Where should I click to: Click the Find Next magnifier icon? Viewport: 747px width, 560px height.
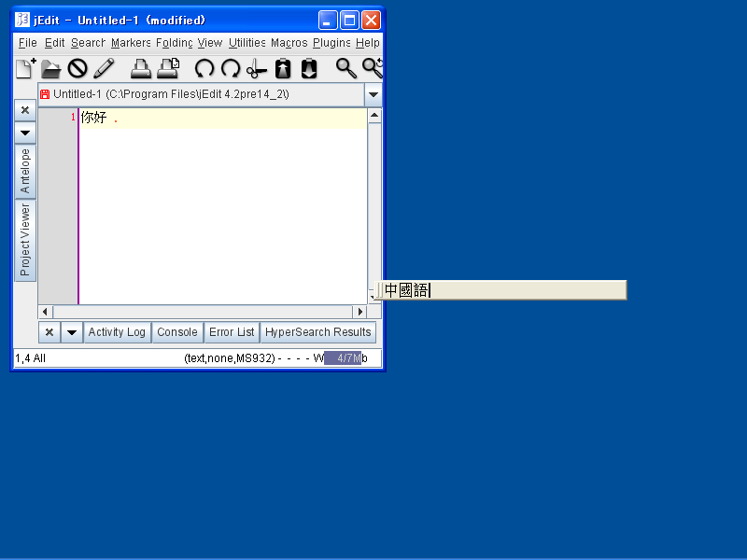[373, 68]
